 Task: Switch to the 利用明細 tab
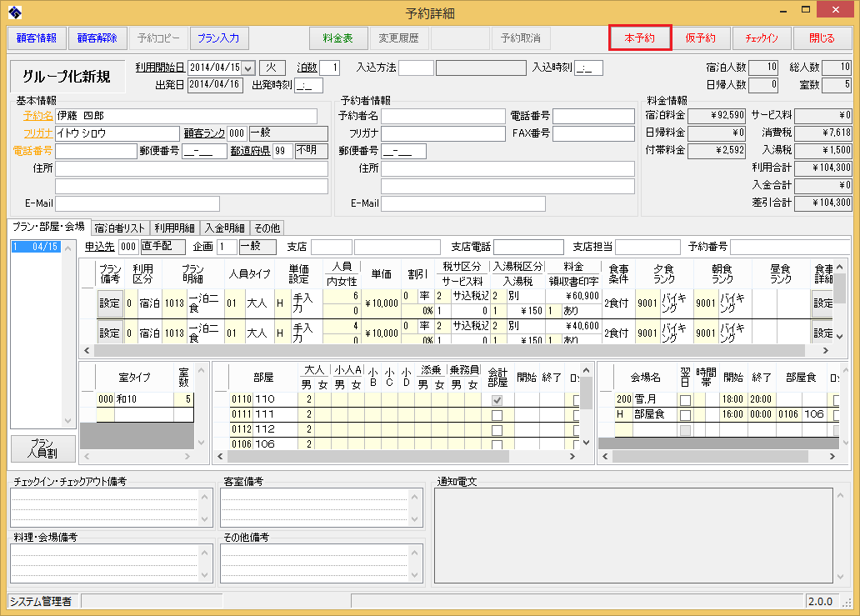[x=174, y=228]
